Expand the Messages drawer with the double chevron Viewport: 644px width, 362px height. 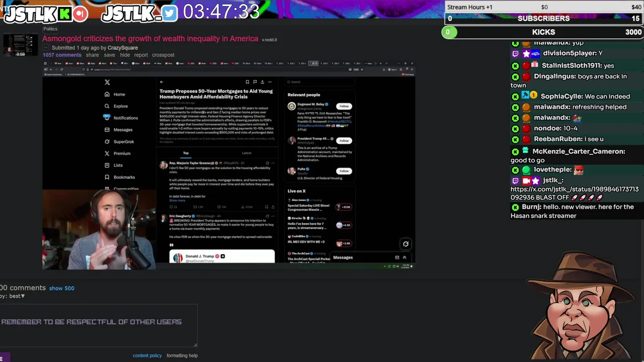click(x=404, y=257)
